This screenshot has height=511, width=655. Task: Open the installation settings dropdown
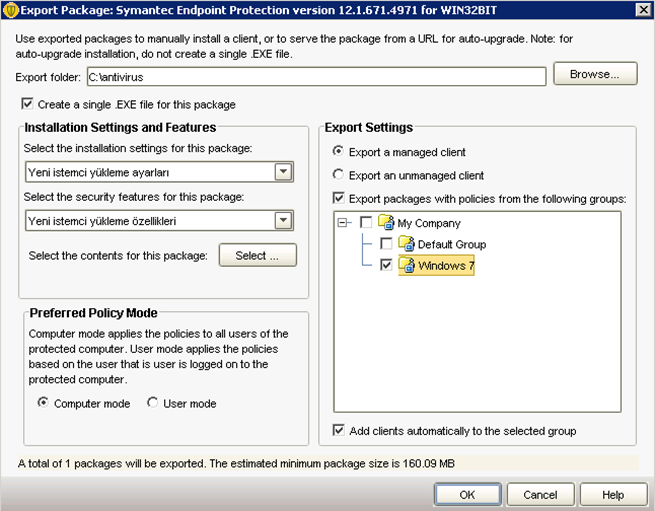click(x=283, y=171)
